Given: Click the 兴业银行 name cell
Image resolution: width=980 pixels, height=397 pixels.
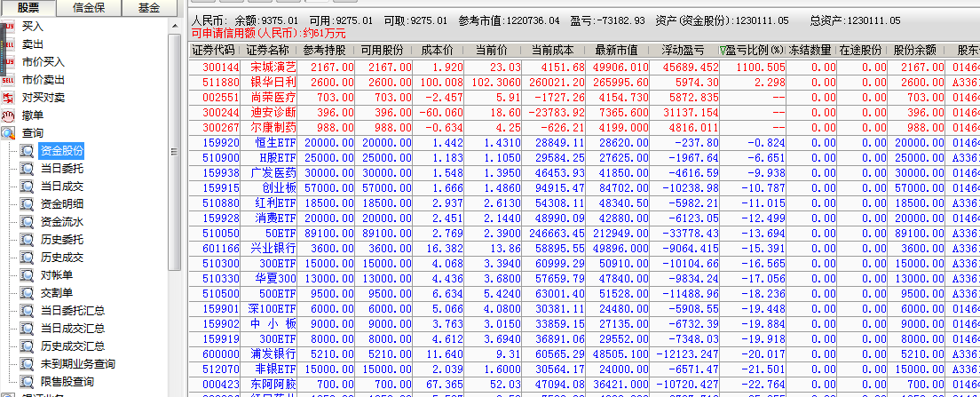Looking at the screenshot, I should [273, 248].
